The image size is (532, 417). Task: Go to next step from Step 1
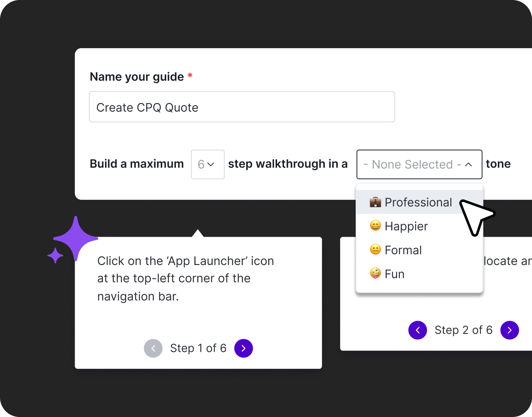click(x=243, y=348)
